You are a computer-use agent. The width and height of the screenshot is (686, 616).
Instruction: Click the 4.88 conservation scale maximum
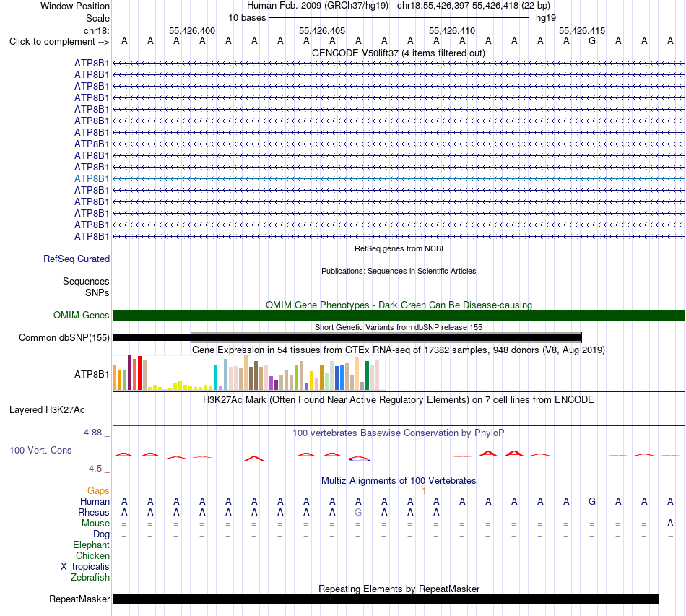pos(92,433)
